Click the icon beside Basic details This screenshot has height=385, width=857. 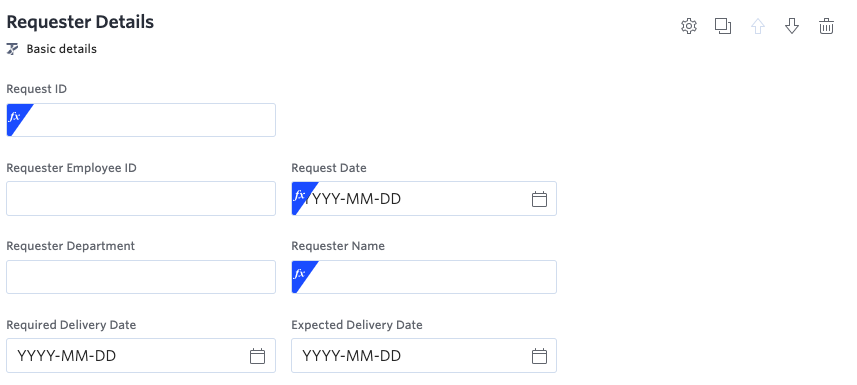13,49
